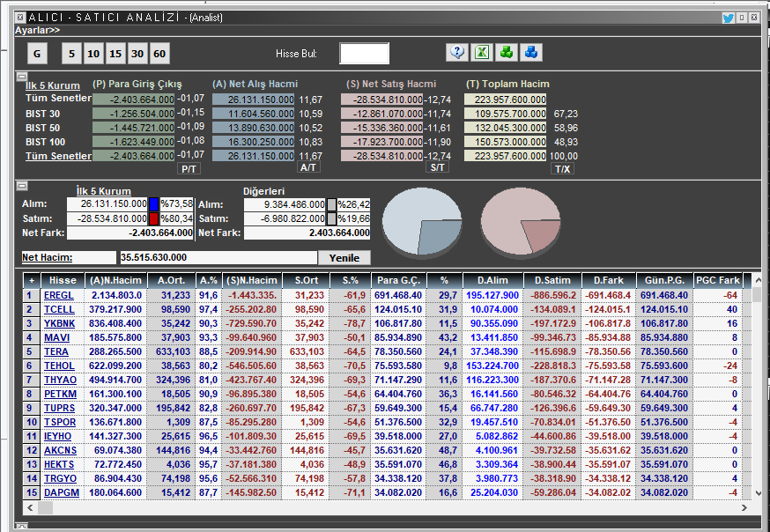Click the blue buy pie chart
The width and height of the screenshot is (770, 532).
pos(422,223)
